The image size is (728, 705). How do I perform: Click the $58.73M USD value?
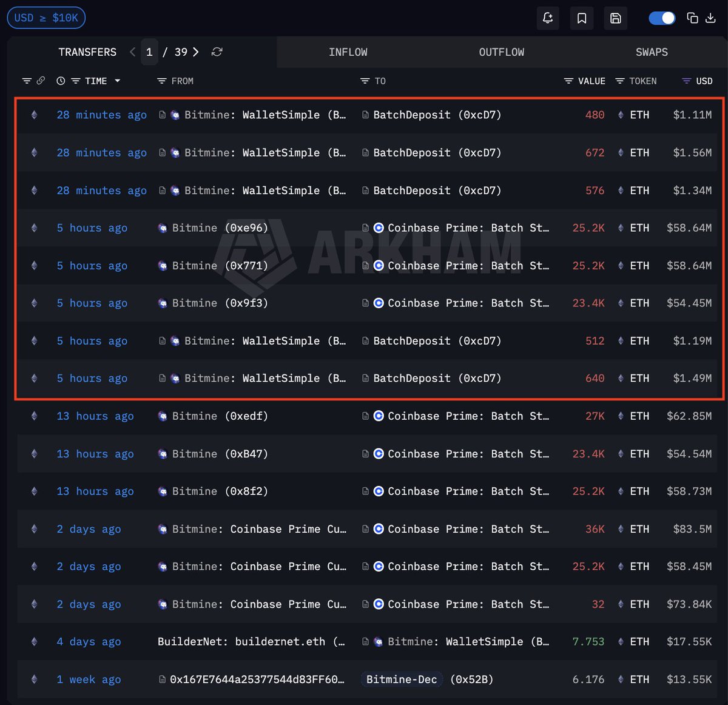689,491
